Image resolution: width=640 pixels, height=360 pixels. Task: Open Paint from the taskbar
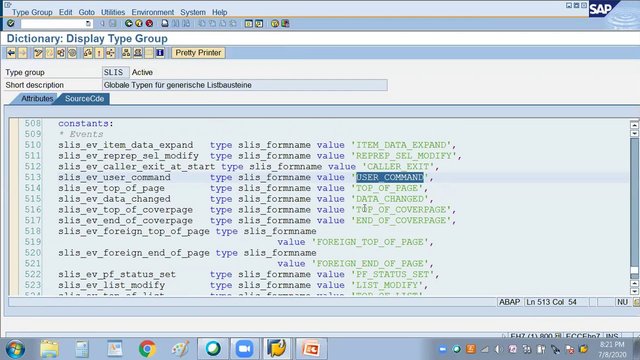pyautogui.click(x=180, y=349)
